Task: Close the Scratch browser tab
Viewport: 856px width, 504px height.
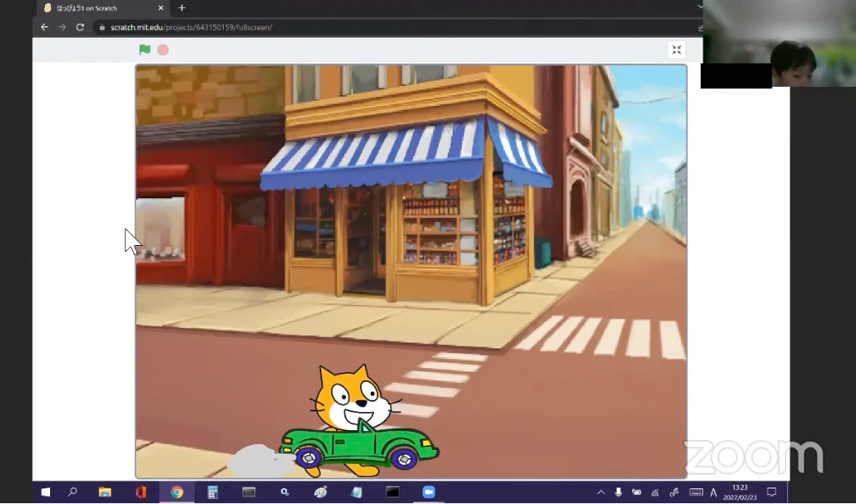Action: coord(161,7)
